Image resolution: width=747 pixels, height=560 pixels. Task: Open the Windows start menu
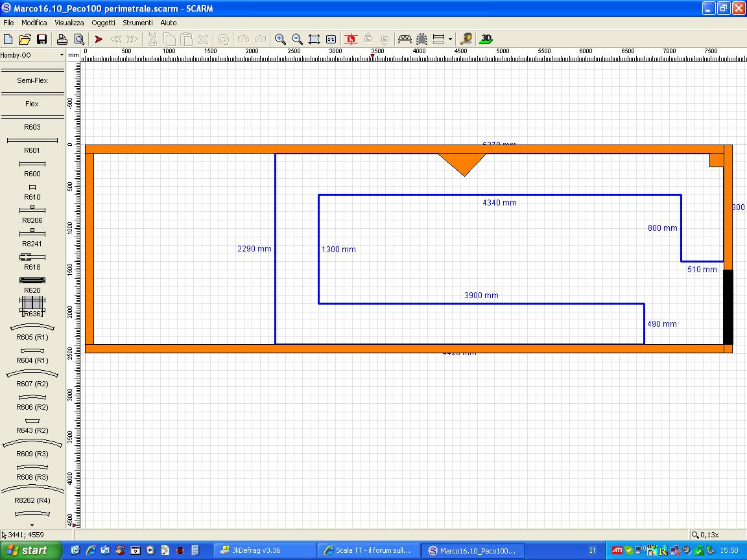pos(31,550)
